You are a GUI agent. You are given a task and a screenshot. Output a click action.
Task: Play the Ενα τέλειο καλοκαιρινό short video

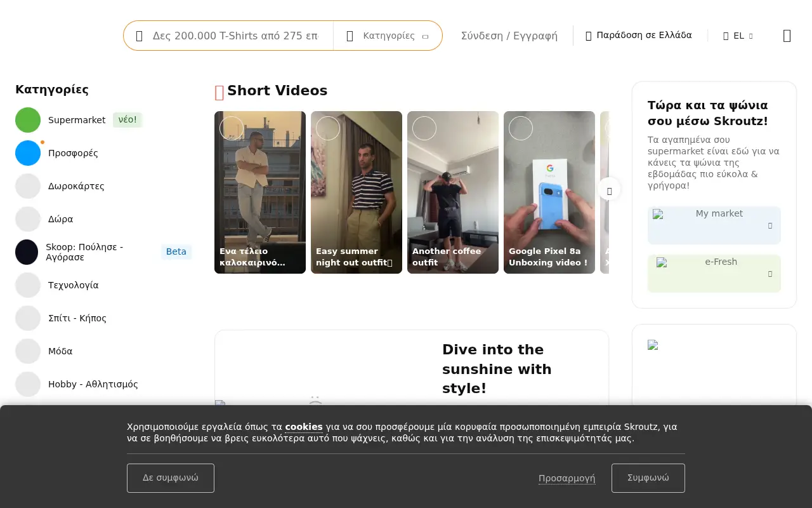coord(260,192)
